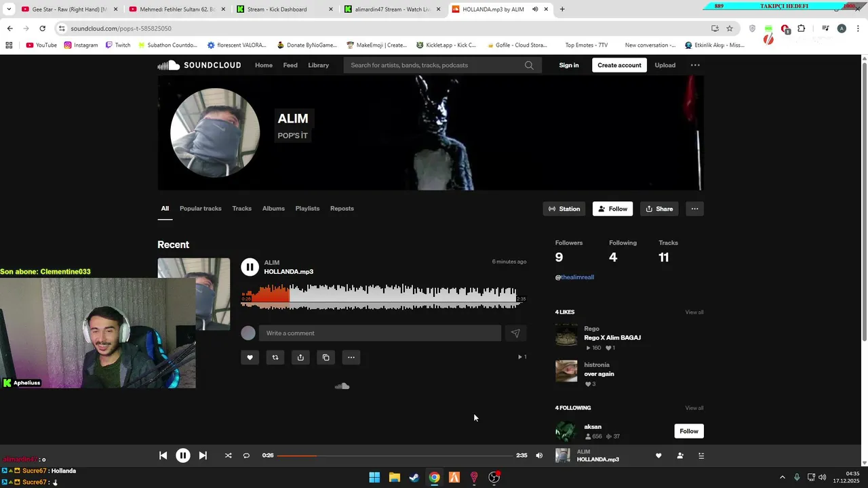Image resolution: width=868 pixels, height=488 pixels.
Task: Open the Library nav item
Action: (318, 65)
